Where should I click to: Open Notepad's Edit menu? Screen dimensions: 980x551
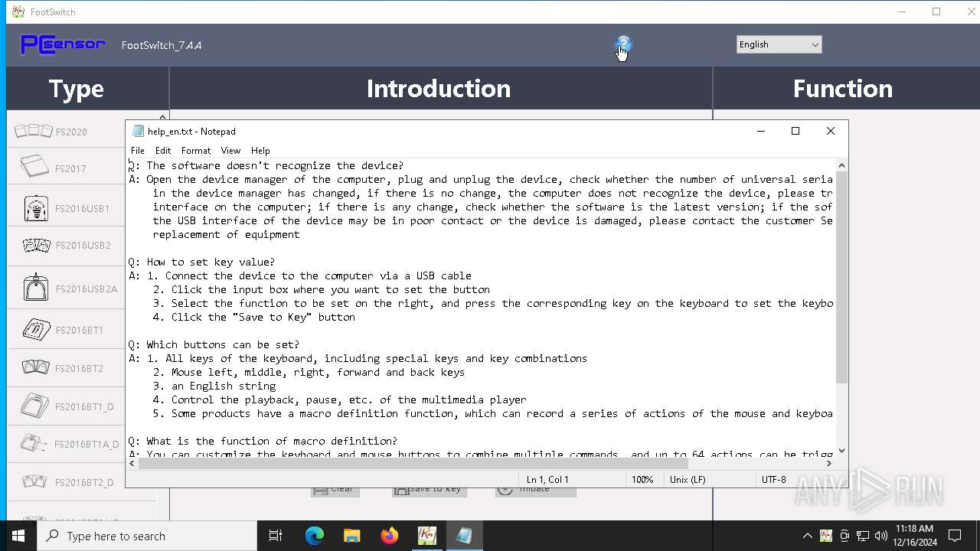click(163, 151)
